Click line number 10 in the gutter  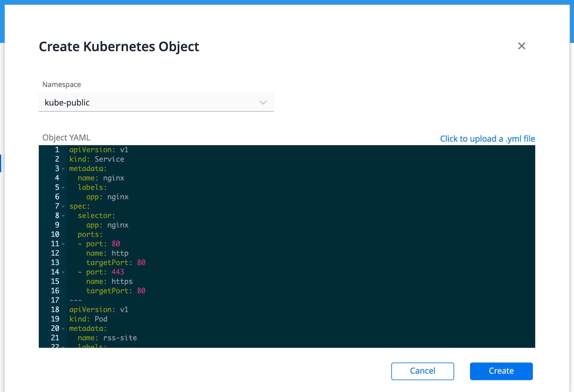(55, 234)
